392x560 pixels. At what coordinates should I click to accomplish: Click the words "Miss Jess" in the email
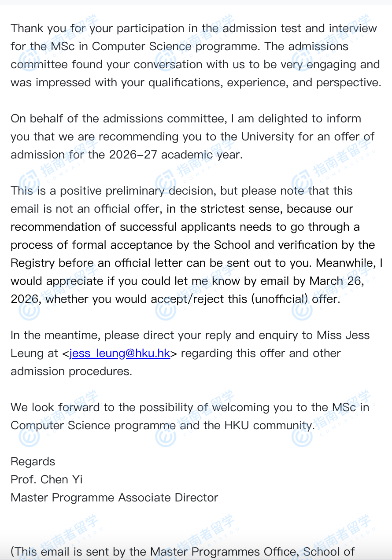click(x=343, y=335)
